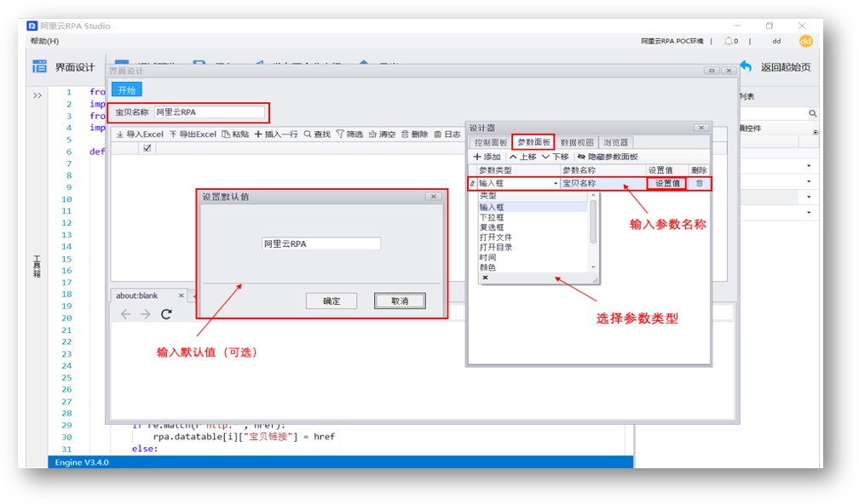Image resolution: width=859 pixels, height=504 pixels.
Task: Click the 界面设计 list icon in header
Action: point(39,66)
